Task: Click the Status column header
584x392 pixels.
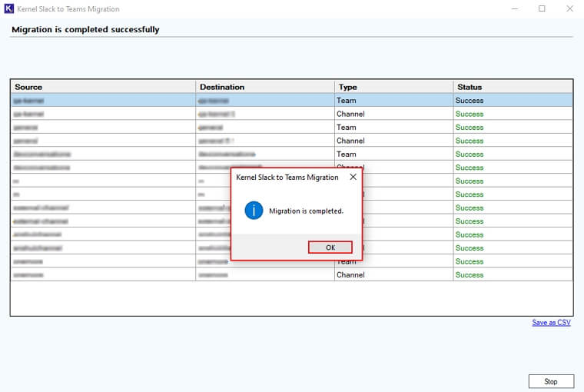Action: 513,87
